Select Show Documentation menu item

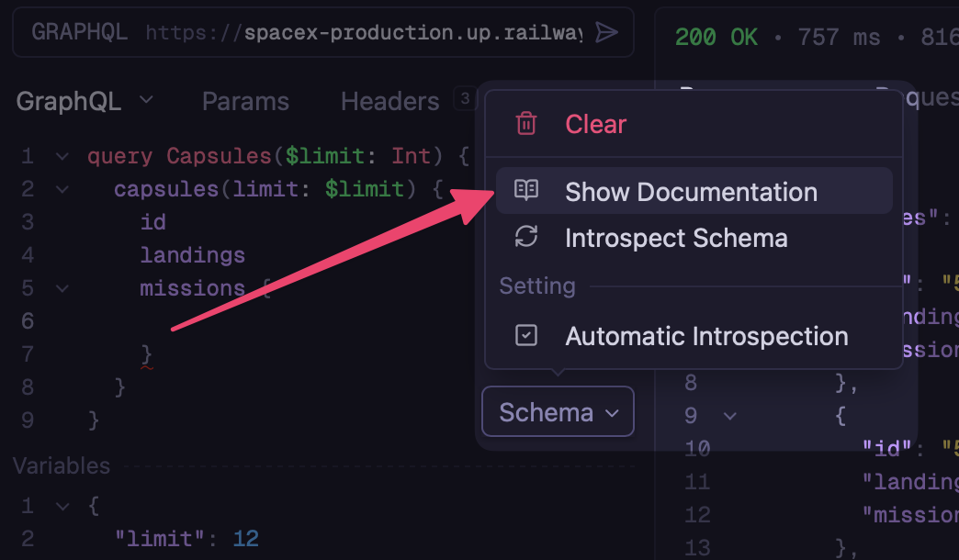691,191
